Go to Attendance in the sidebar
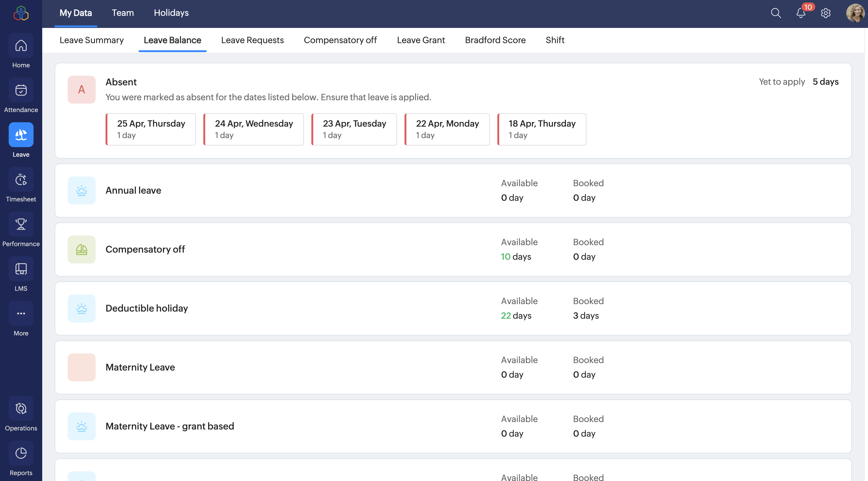868x481 pixels. [x=21, y=90]
